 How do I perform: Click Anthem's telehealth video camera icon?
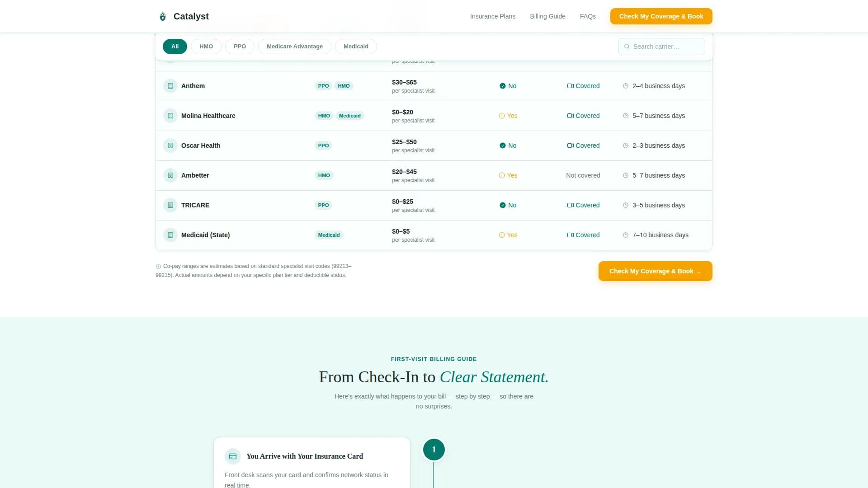(x=570, y=86)
